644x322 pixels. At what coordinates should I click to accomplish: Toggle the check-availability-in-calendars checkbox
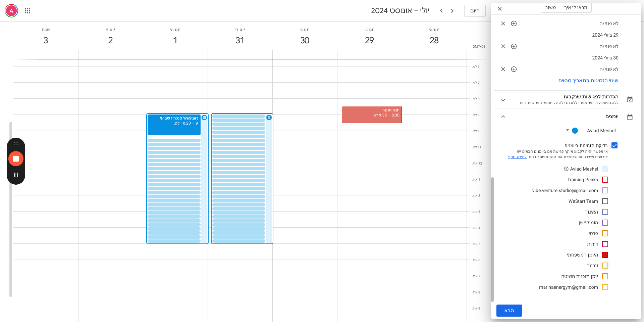(614, 145)
